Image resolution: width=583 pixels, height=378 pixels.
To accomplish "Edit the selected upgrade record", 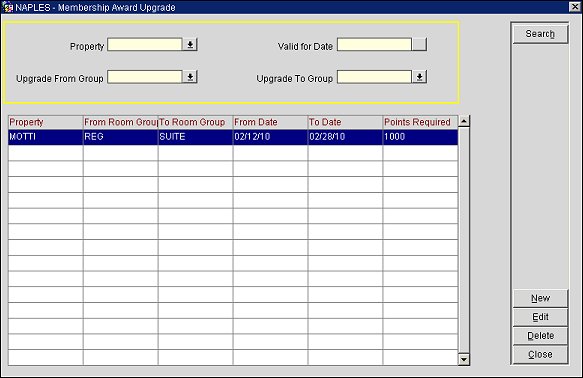I will coord(540,317).
